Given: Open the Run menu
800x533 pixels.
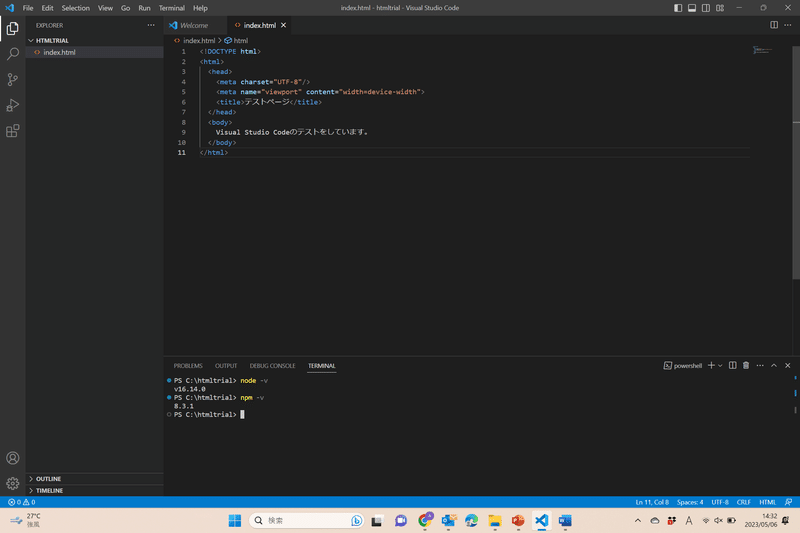Looking at the screenshot, I should (144, 8).
